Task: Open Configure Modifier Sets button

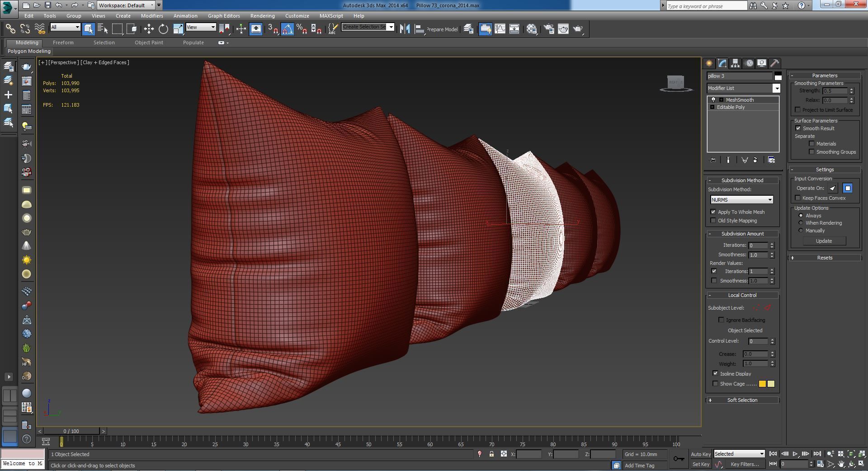Action: click(771, 160)
